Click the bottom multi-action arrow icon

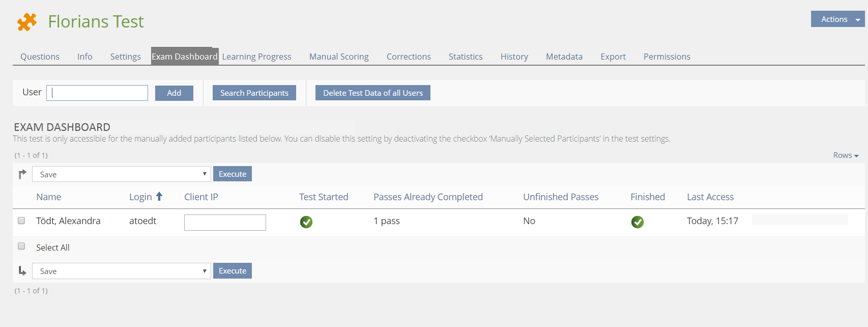(22, 271)
